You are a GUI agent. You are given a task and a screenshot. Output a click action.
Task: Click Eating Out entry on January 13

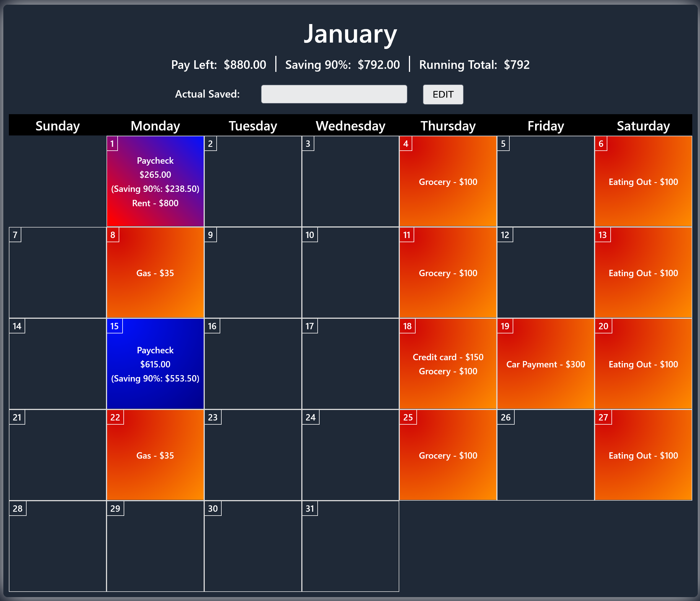[643, 273]
